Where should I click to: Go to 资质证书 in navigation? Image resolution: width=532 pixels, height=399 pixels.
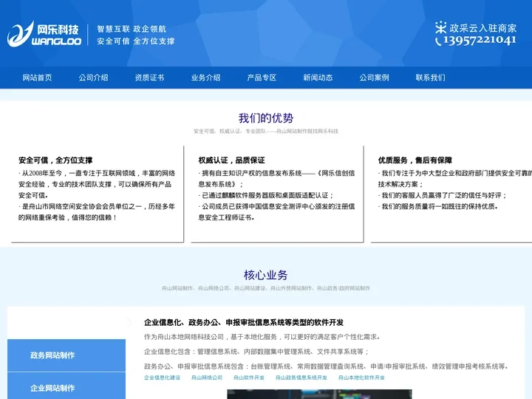(149, 78)
